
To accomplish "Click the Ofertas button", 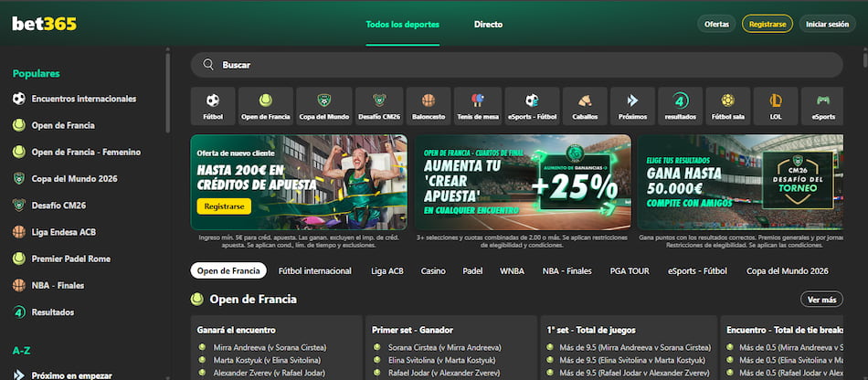I will 716,24.
